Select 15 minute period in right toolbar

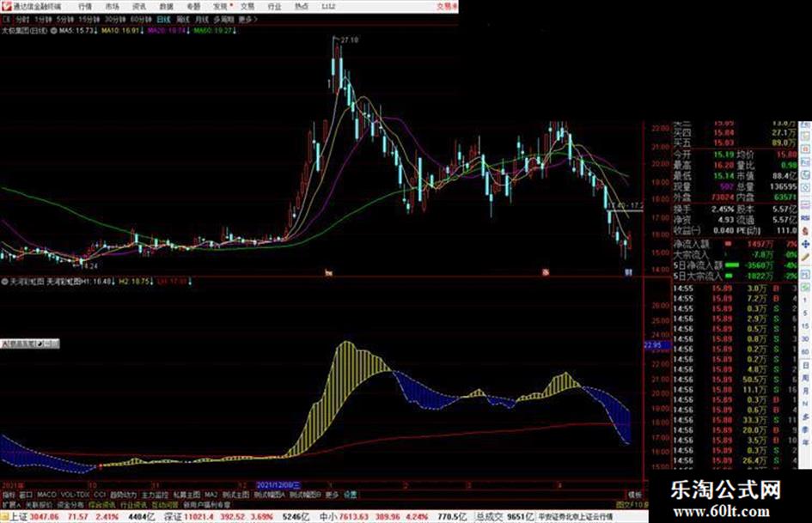click(805, 326)
